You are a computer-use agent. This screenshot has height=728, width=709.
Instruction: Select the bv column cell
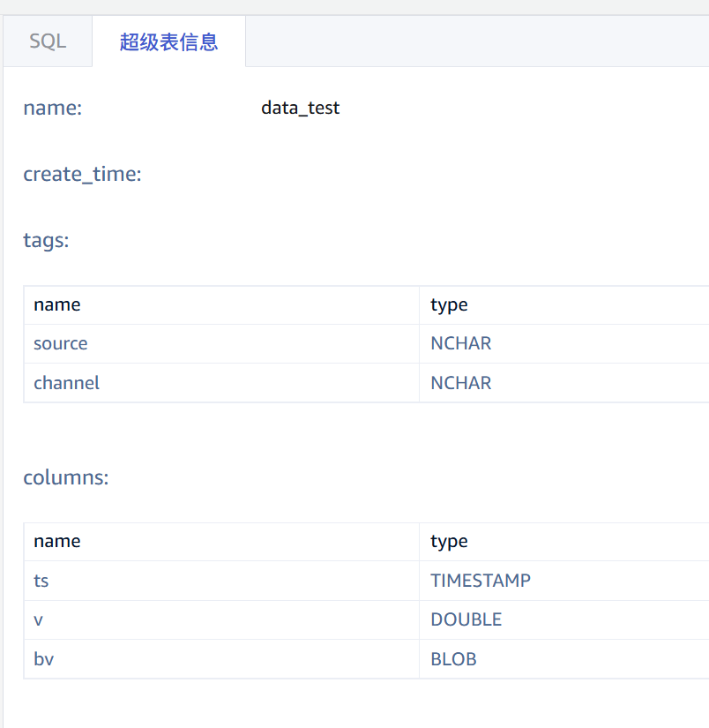(43, 659)
